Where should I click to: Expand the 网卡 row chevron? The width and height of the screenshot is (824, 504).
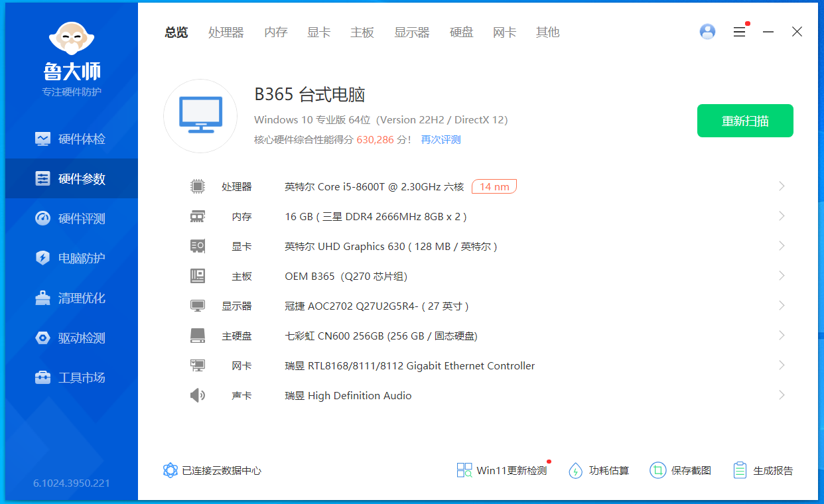tap(782, 365)
